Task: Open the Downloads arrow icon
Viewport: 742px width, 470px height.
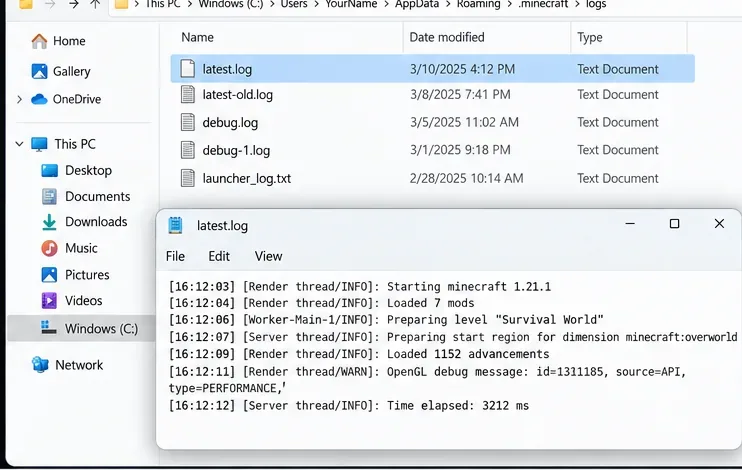Action: pyautogui.click(x=49, y=222)
